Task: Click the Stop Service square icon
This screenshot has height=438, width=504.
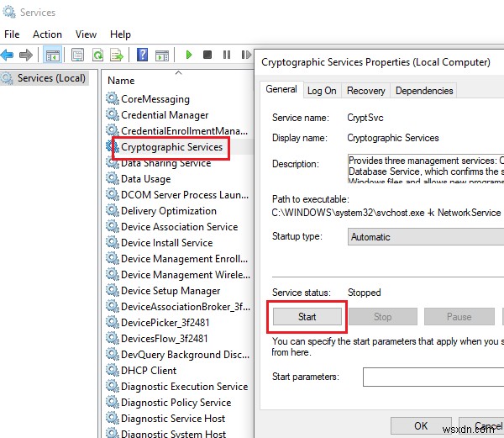Action: (x=207, y=55)
